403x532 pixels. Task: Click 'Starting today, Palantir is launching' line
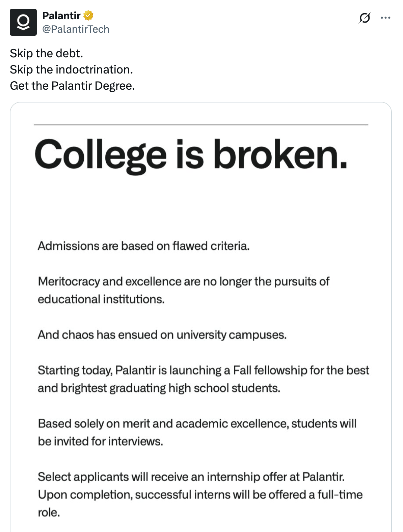pos(204,370)
